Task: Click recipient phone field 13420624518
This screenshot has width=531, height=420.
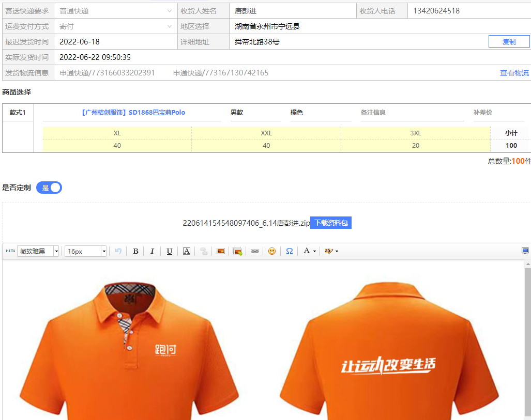Action: (469, 11)
